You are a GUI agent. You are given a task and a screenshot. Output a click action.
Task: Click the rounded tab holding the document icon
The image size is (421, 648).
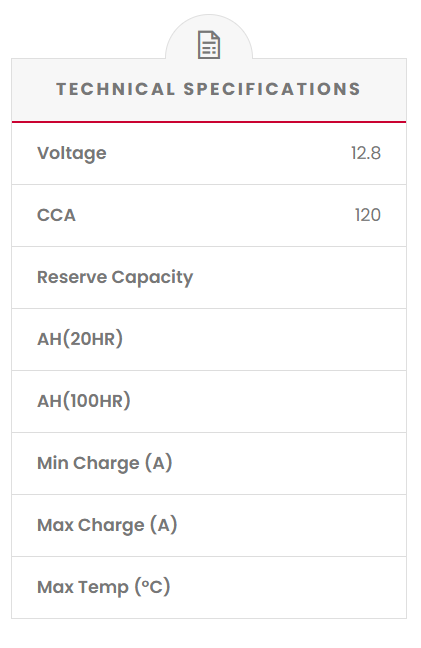pos(209,37)
